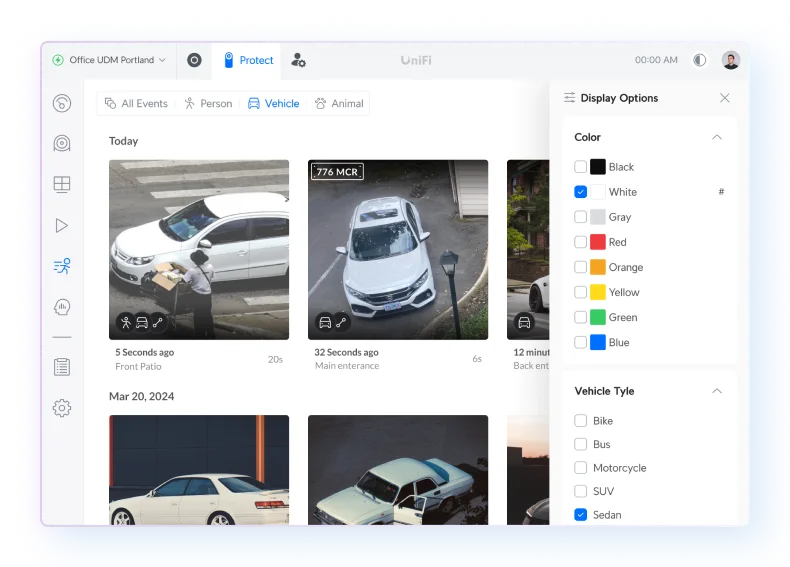The width and height of the screenshot is (790, 567).
Task: Collapse the Color section chevron
Action: point(716,137)
